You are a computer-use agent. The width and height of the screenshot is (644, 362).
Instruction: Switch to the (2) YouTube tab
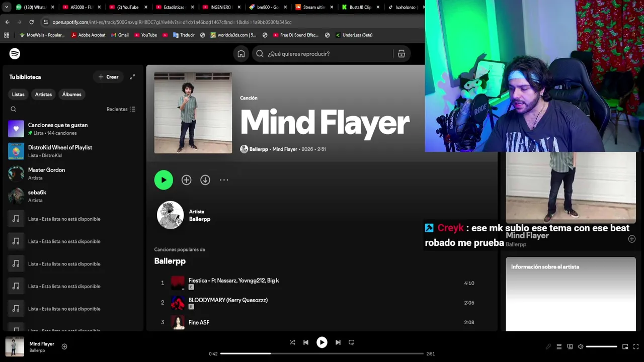click(127, 7)
